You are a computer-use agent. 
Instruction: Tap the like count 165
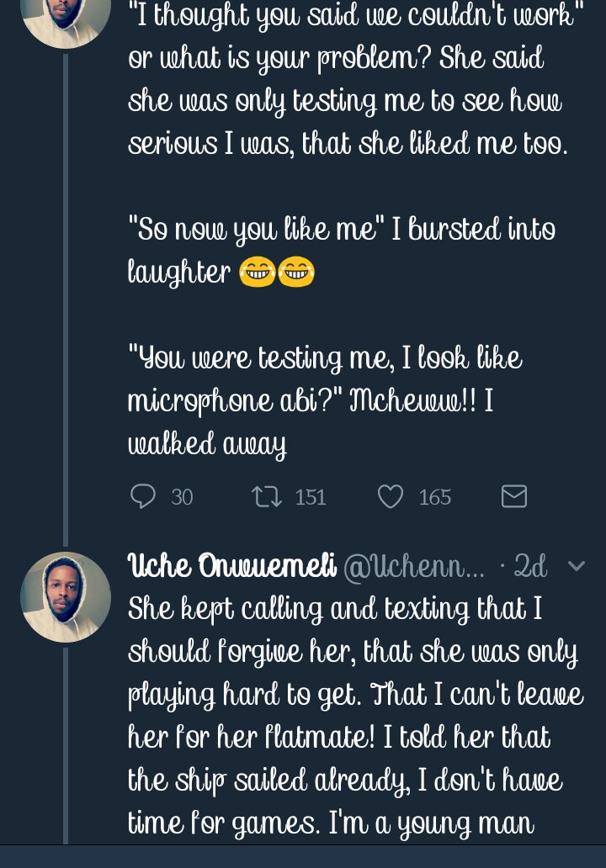(x=435, y=498)
